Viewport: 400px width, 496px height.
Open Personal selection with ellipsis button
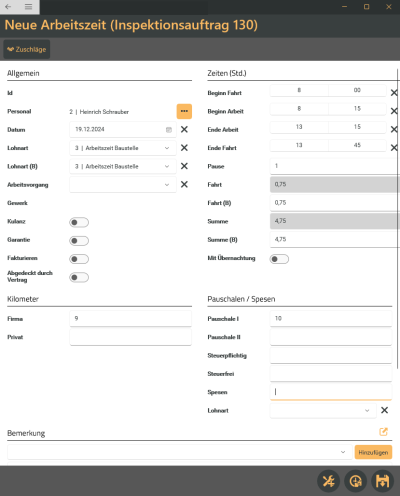click(x=184, y=111)
